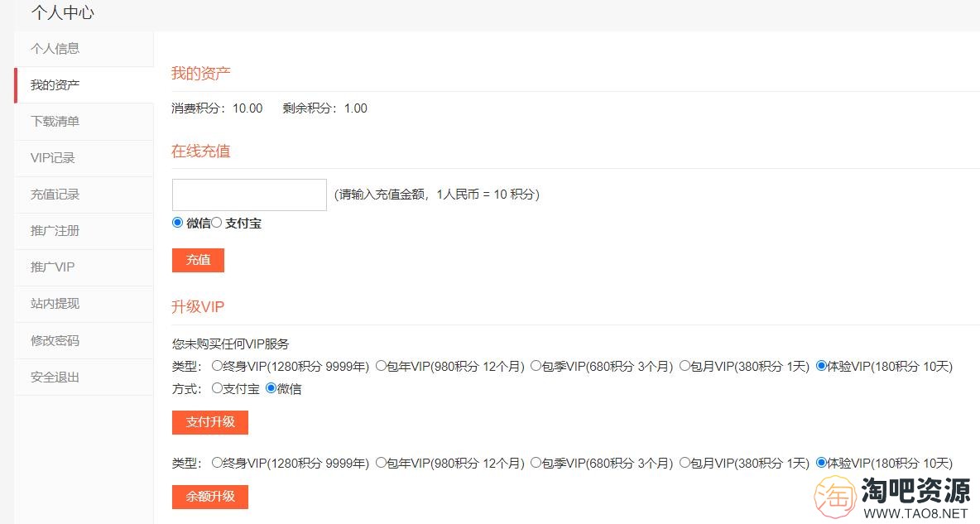The image size is (980, 524).
Task: Go to VIP记录
Action: point(84,158)
